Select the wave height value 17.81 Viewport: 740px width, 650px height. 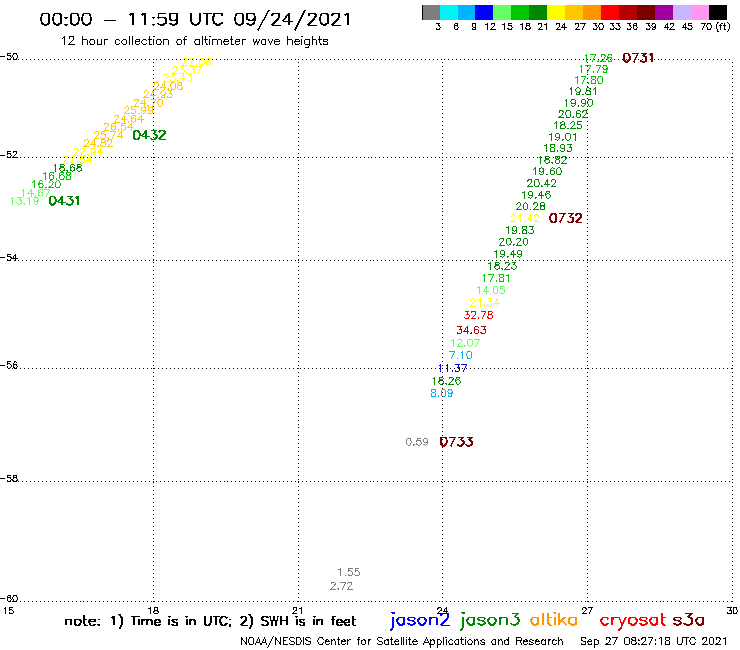[496, 278]
